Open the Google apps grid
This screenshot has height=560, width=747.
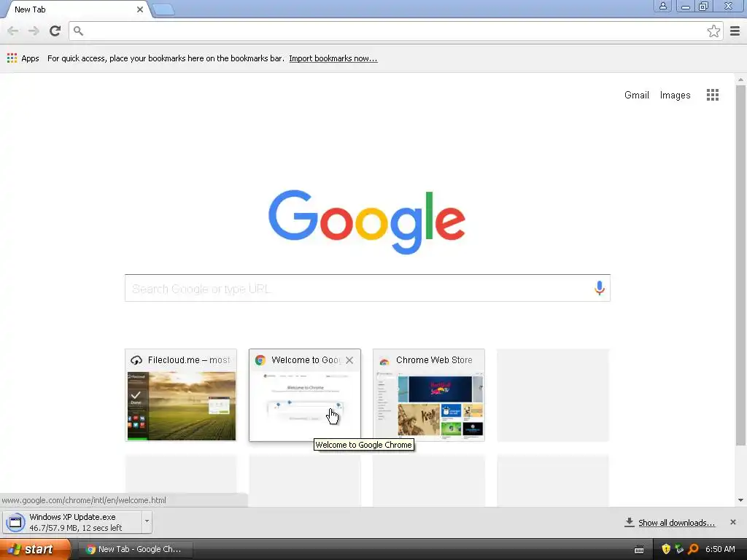712,95
